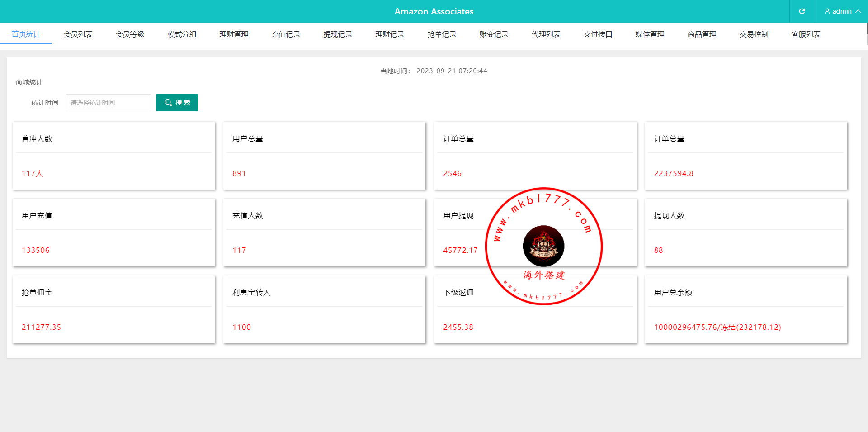View the 提现记录 tab

tap(338, 34)
